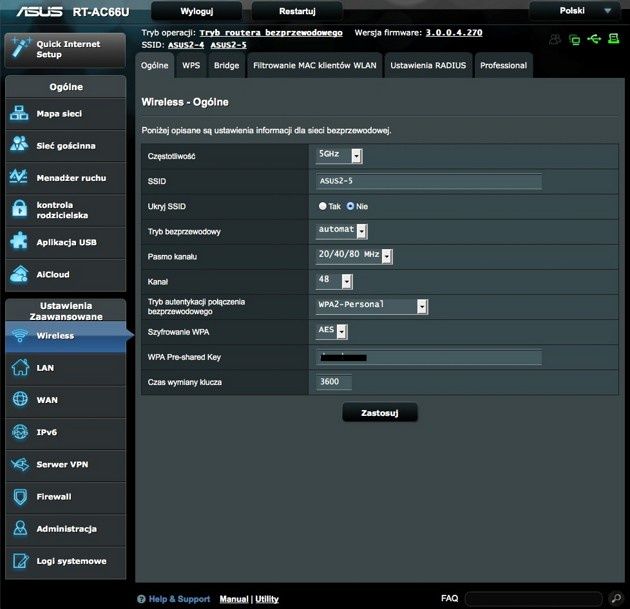630x609 pixels.
Task: Open AiCloud cloud icon
Action: tap(19, 274)
